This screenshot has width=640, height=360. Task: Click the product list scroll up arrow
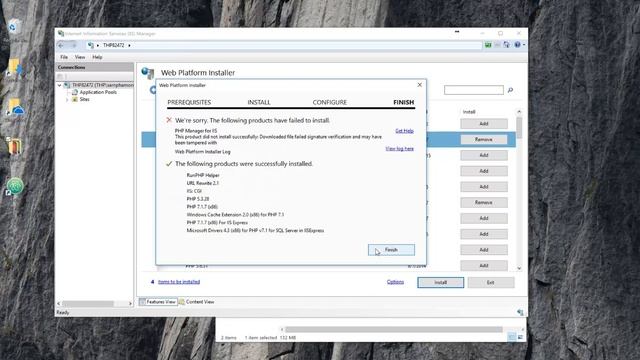(x=519, y=112)
